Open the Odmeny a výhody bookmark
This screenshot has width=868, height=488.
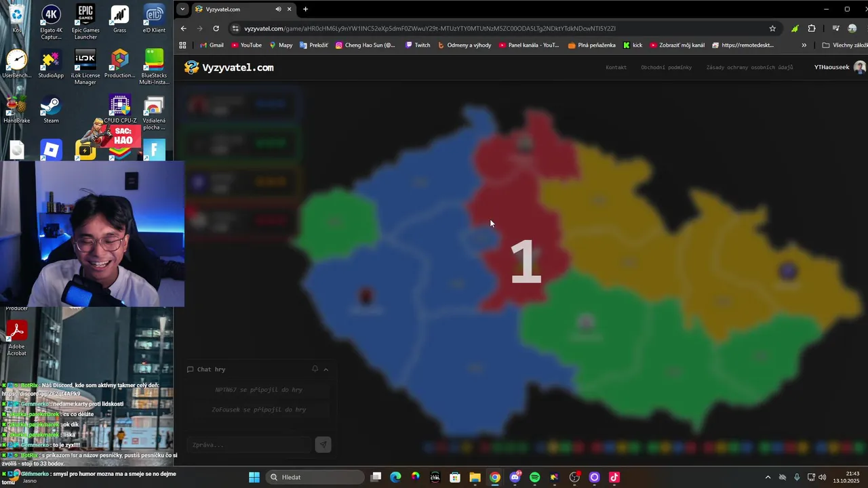coord(465,45)
